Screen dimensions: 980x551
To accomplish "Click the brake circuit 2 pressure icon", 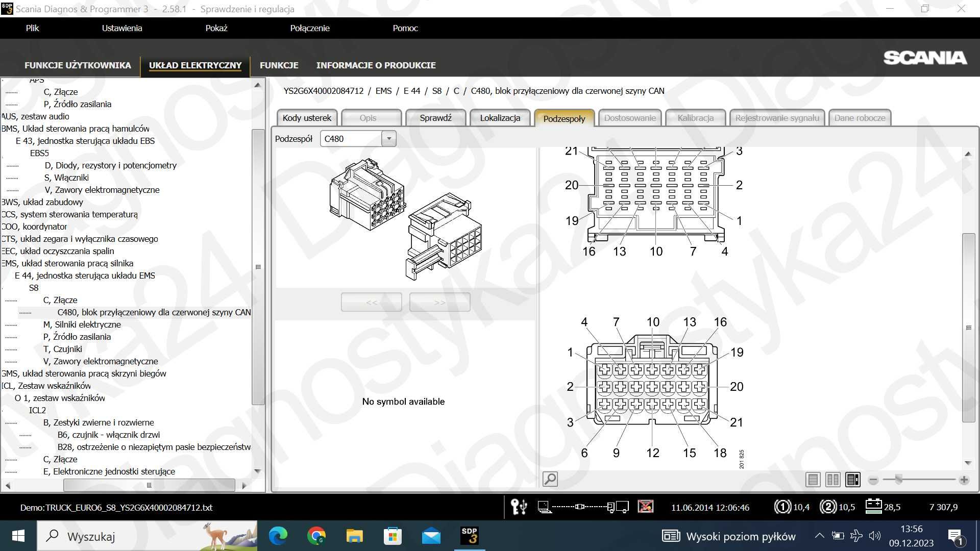I will (827, 507).
